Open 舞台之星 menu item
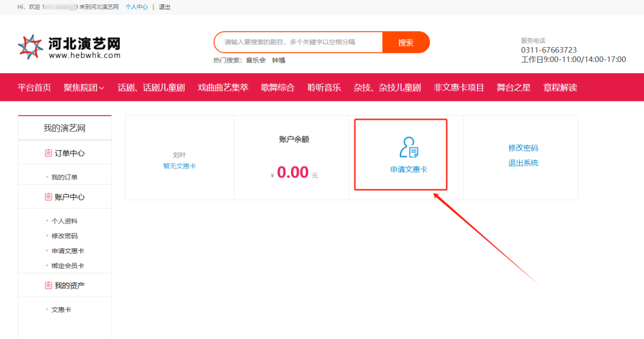644x339 pixels. 513,88
